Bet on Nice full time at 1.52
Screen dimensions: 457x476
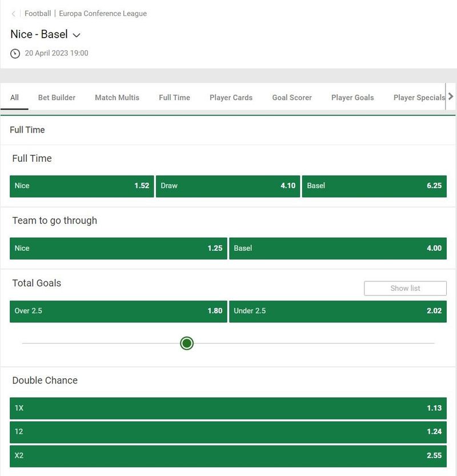click(x=82, y=186)
